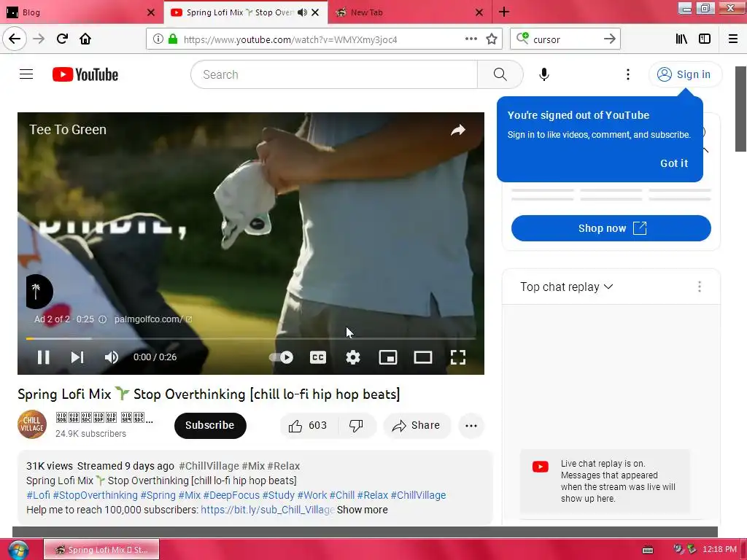
Task: Click the ad info icon
Action: click(102, 319)
